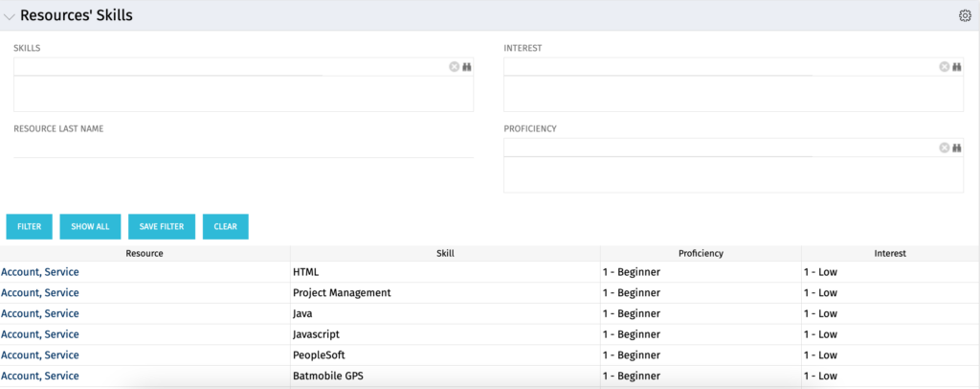Click the CLEAR button
Viewport: 980px width, 389px height.
[x=226, y=226]
